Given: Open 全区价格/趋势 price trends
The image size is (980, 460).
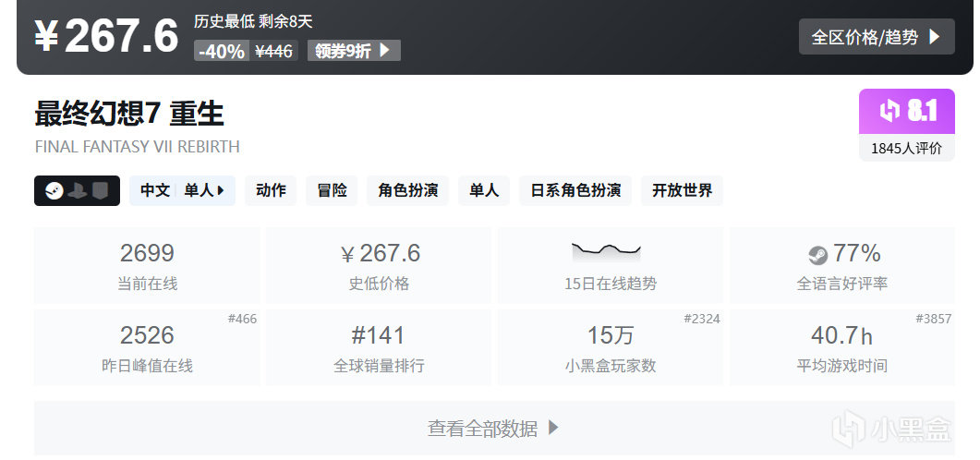Looking at the screenshot, I should pyautogui.click(x=877, y=37).
